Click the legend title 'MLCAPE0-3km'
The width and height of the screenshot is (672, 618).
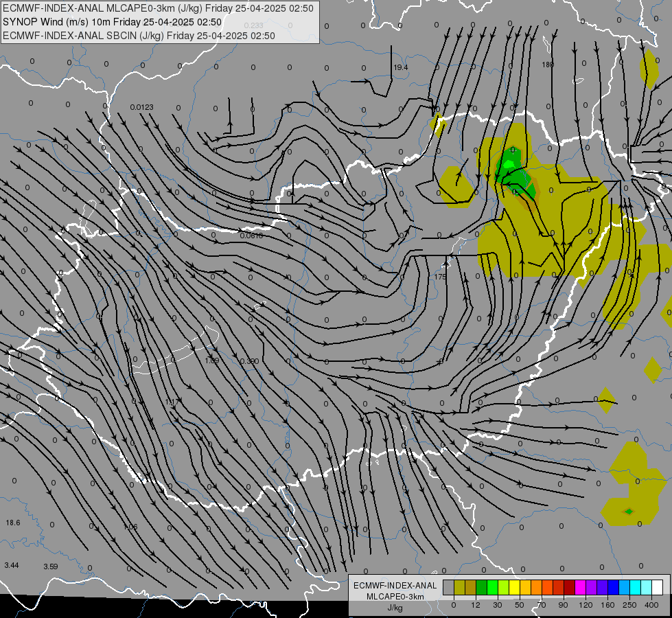pos(395,597)
